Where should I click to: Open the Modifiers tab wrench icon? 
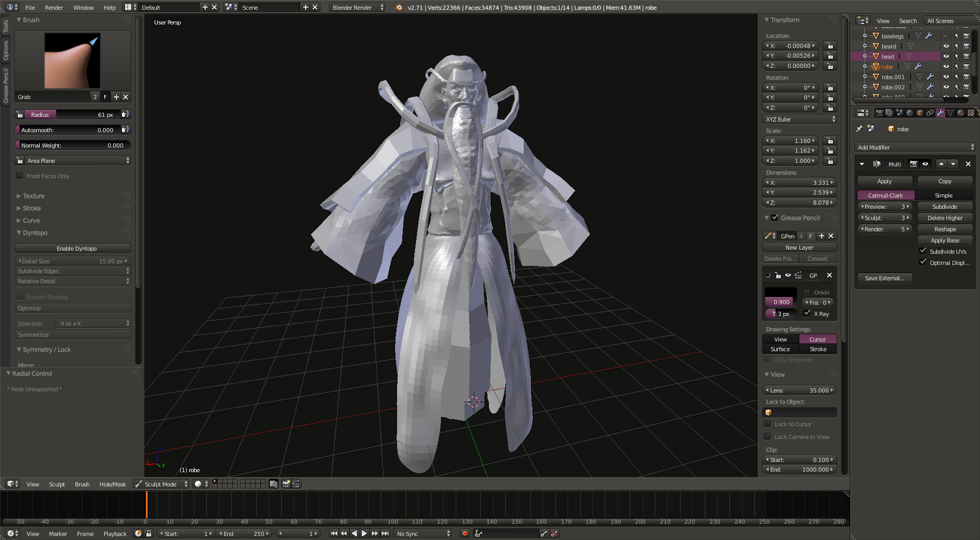[940, 113]
